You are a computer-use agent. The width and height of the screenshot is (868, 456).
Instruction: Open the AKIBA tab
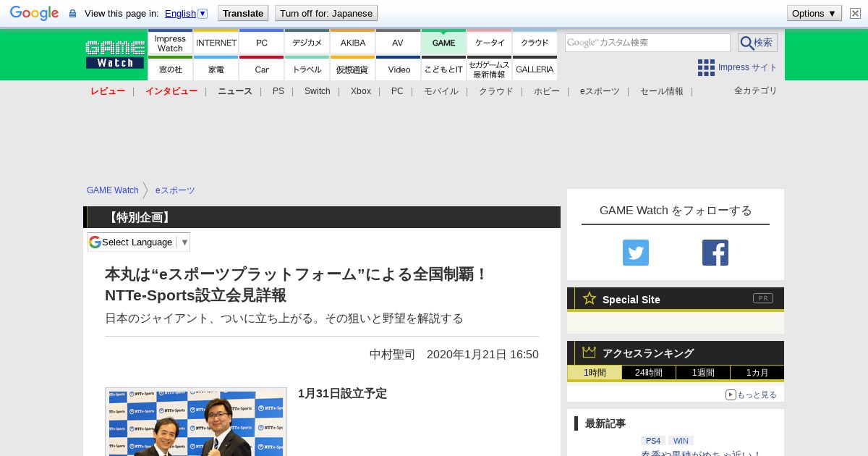[x=353, y=42]
